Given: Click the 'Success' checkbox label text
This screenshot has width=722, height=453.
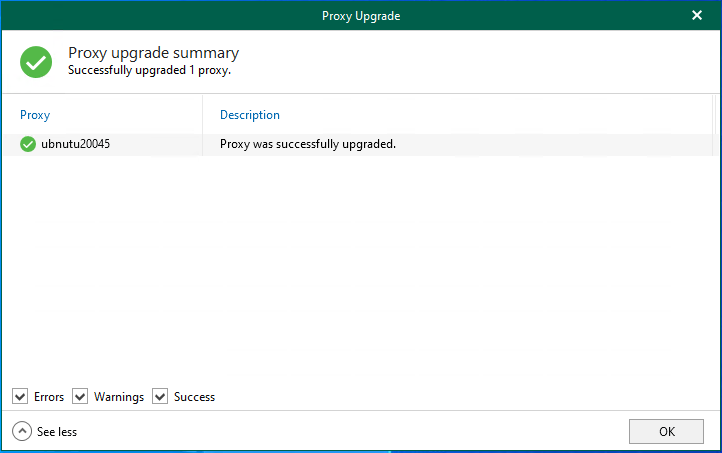Looking at the screenshot, I should click(x=194, y=397).
